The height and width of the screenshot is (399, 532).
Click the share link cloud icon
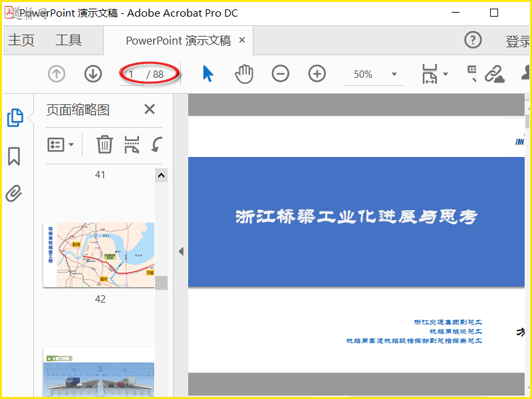[x=494, y=74]
